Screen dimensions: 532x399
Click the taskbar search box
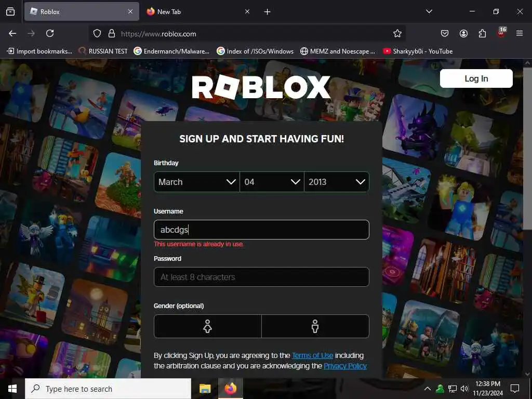coord(108,389)
